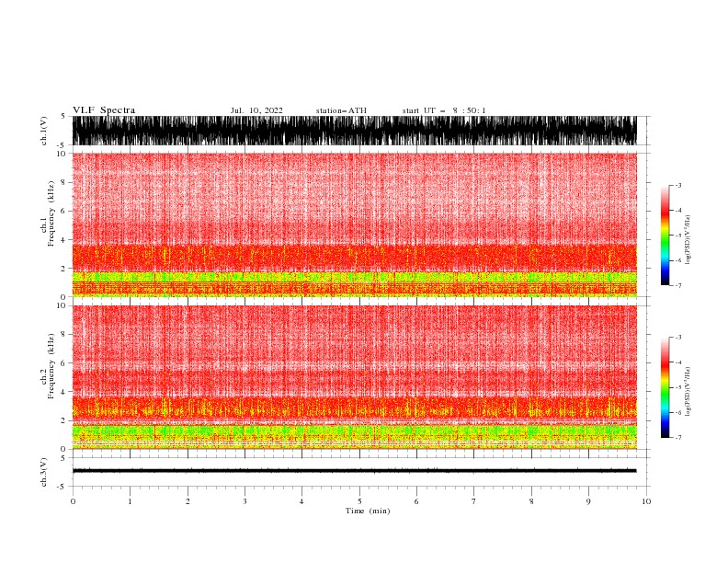Click the time axis tick label "0"

point(73,501)
